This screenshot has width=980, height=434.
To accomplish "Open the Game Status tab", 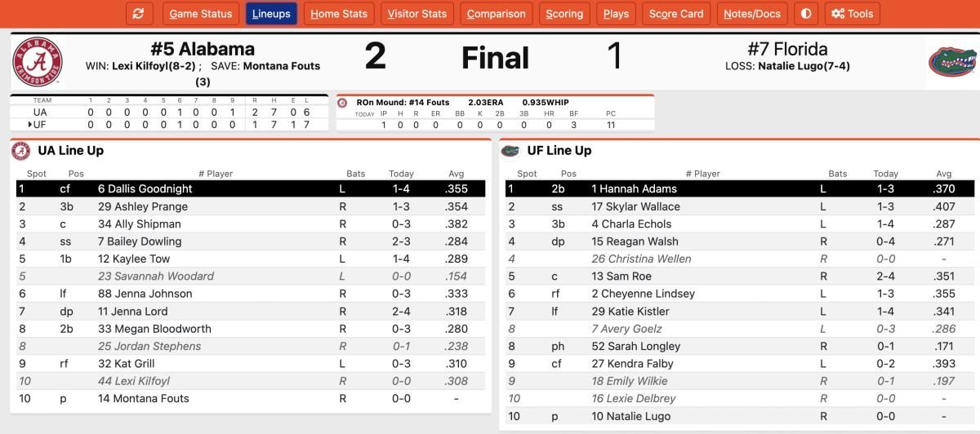I will click(x=201, y=14).
